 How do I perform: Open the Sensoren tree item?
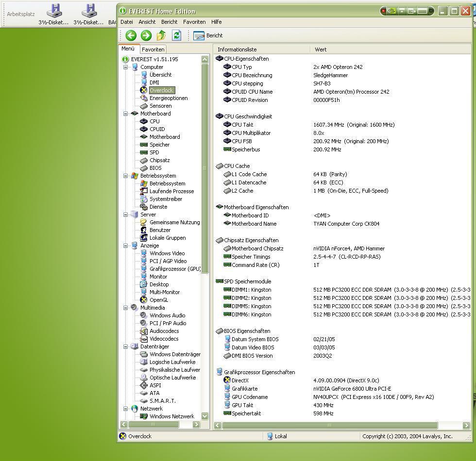(x=160, y=106)
